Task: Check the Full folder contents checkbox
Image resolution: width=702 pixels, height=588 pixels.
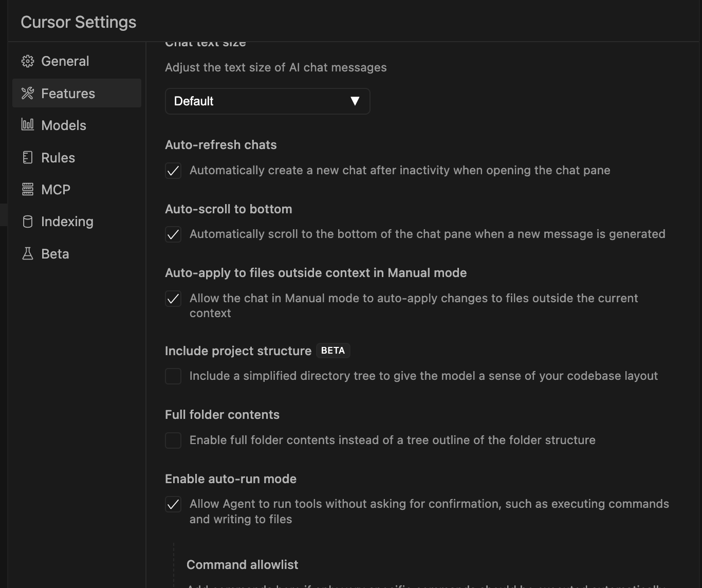Action: click(x=173, y=440)
